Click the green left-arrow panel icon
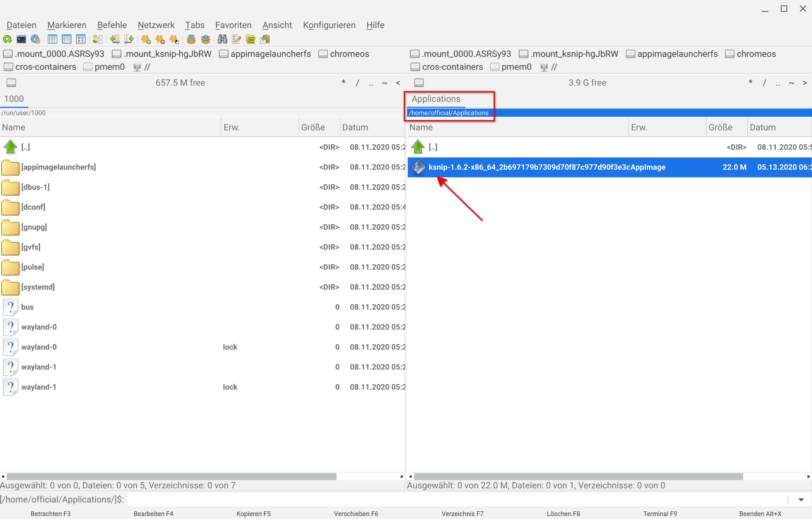Viewport: 812px width, 519px height. (115, 39)
